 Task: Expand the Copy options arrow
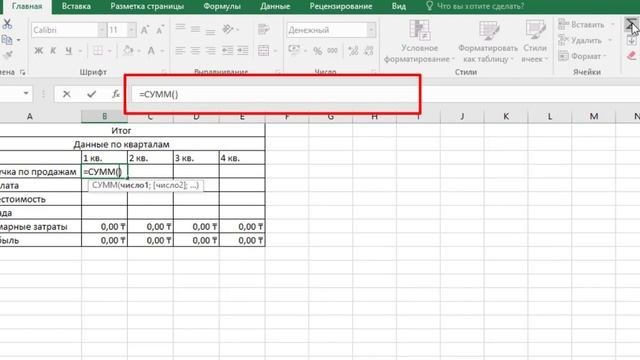pyautogui.click(x=18, y=40)
